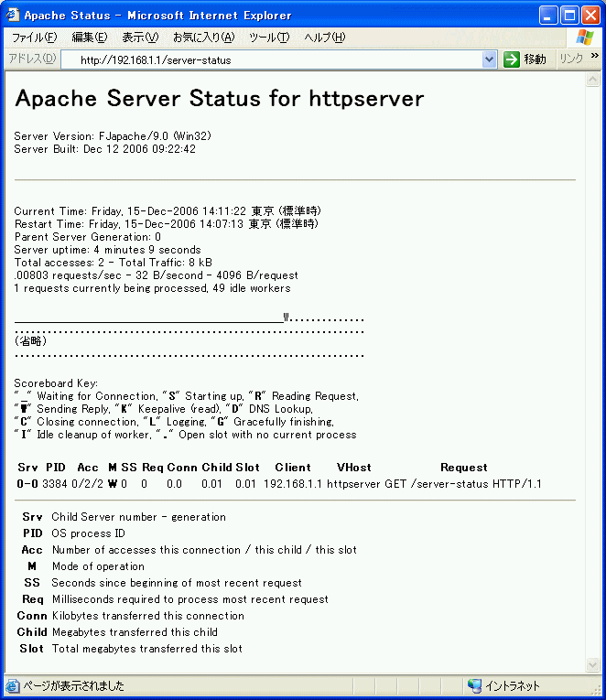The width and height of the screenshot is (606, 700).
Task: Click the Child Server number legend text
Action: [x=139, y=517]
